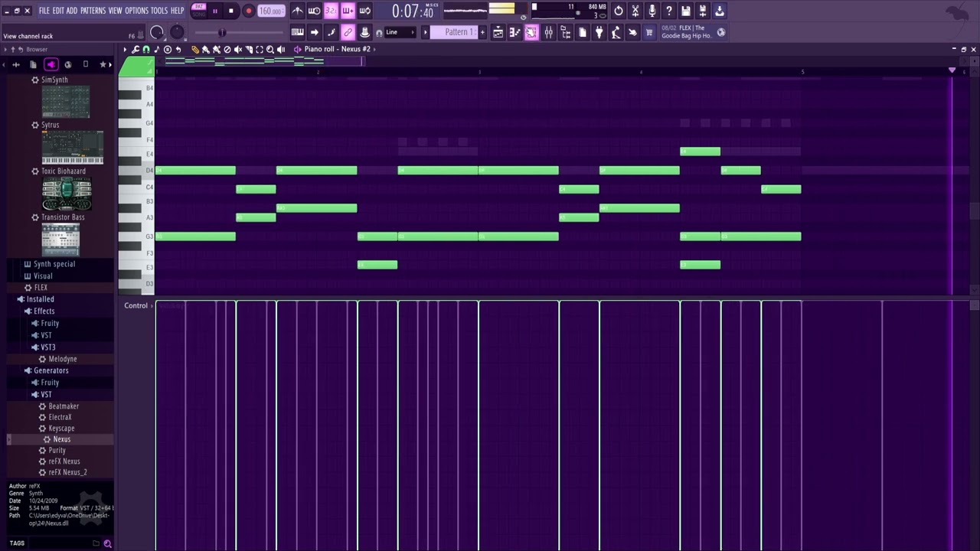The width and height of the screenshot is (980, 551).
Task: Select the piano roll zoom tool
Action: point(269,49)
